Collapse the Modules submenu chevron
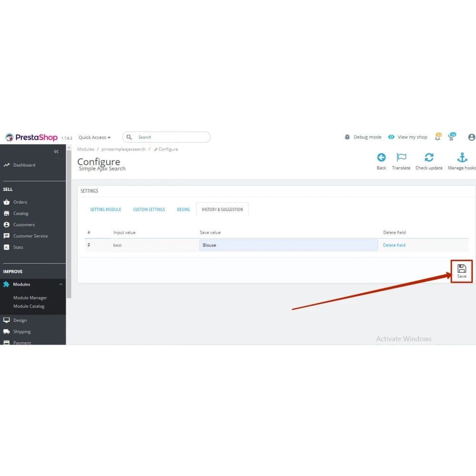 (x=61, y=284)
